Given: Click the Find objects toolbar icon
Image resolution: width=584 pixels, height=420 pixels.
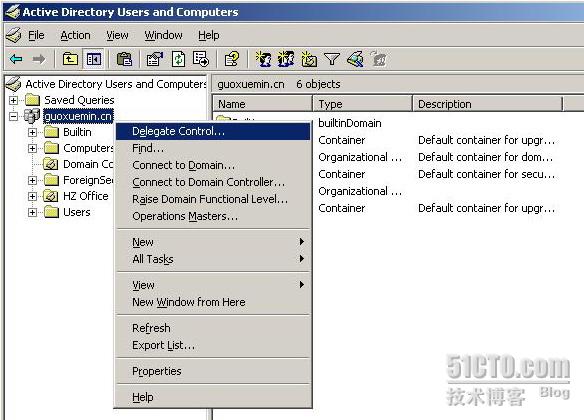Looking at the screenshot, I should (x=355, y=59).
